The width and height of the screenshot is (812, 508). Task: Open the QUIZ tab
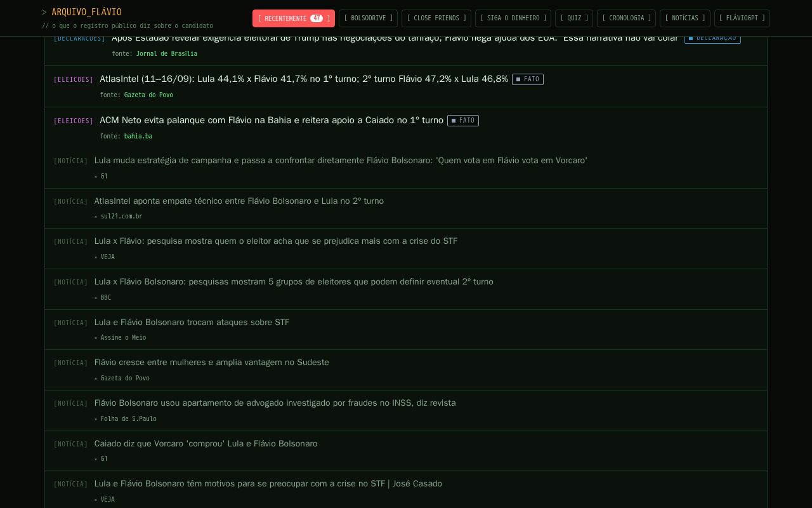574,18
